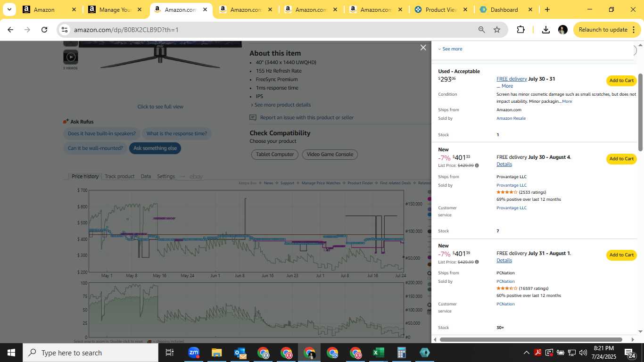Click List Price info icon for PCNation offer
This screenshot has height=362, width=644.
click(477, 262)
